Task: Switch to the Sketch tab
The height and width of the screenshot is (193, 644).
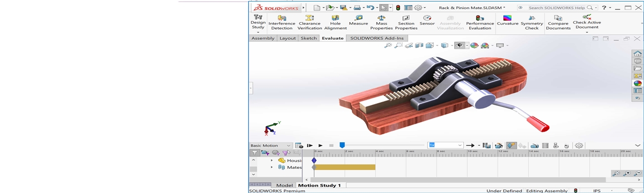Action: click(x=308, y=38)
